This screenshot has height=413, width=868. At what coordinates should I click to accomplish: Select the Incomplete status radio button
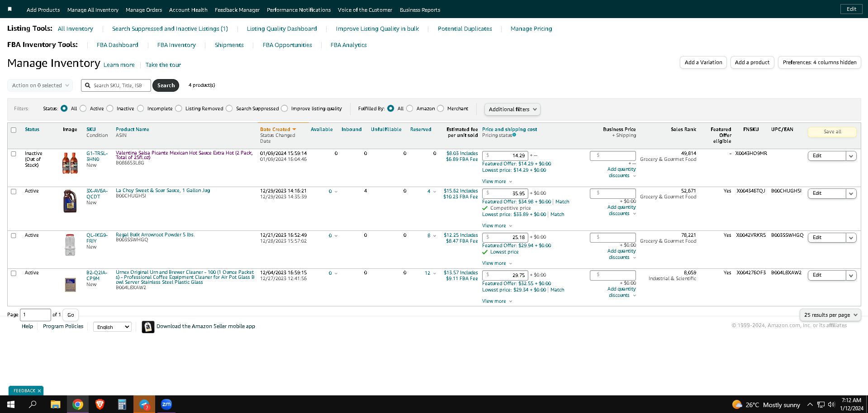[x=141, y=108]
